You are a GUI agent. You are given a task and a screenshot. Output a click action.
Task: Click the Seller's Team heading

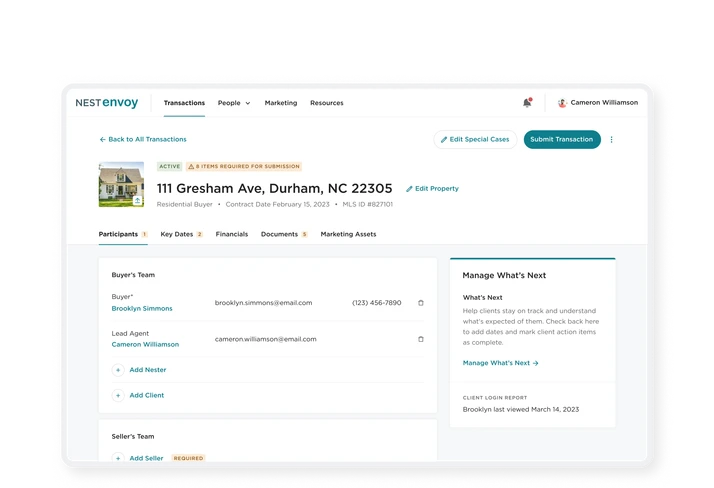pyautogui.click(x=133, y=436)
